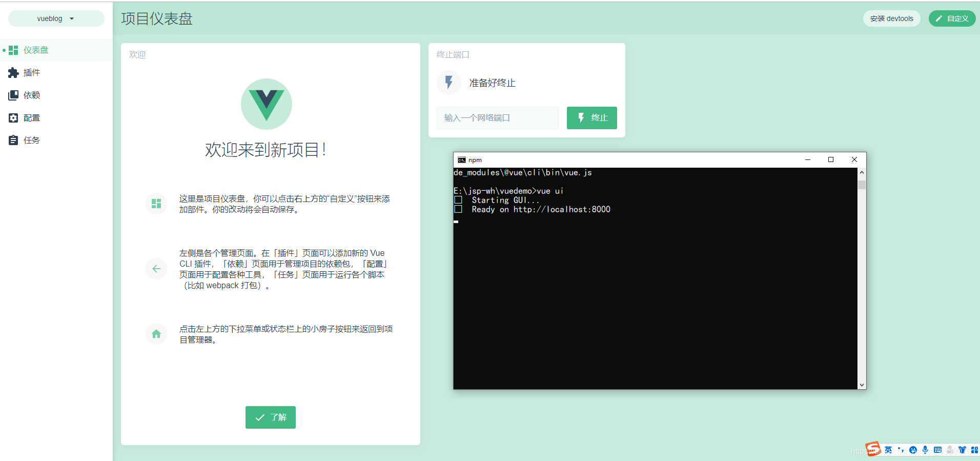
Task: Click the 终止端口 widget title
Action: (453, 54)
